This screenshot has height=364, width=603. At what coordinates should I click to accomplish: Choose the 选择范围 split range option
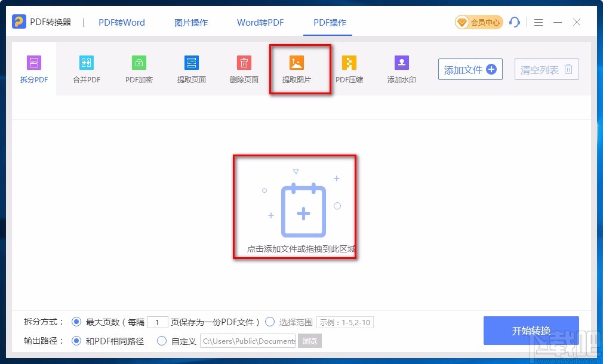pos(270,322)
